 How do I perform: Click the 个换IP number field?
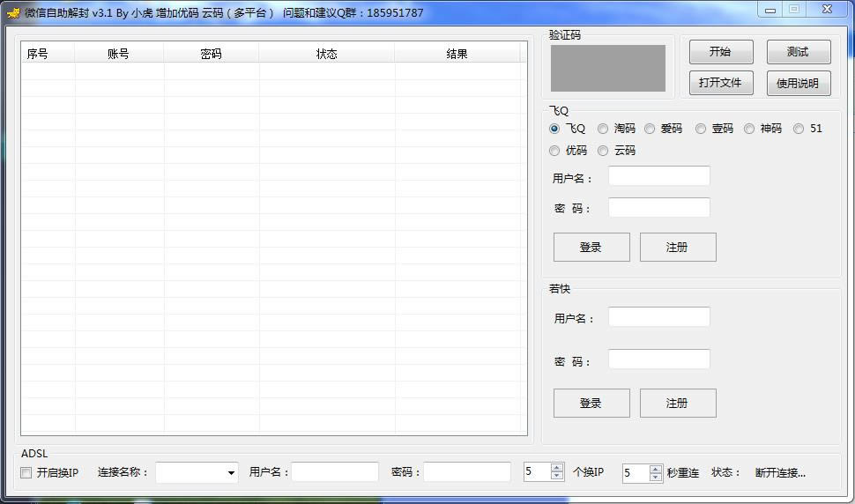[x=537, y=472]
